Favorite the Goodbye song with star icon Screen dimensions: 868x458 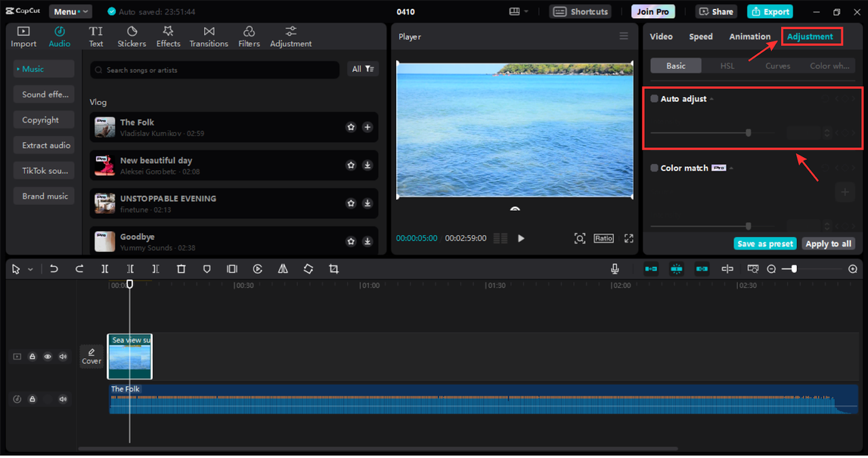pyautogui.click(x=351, y=241)
